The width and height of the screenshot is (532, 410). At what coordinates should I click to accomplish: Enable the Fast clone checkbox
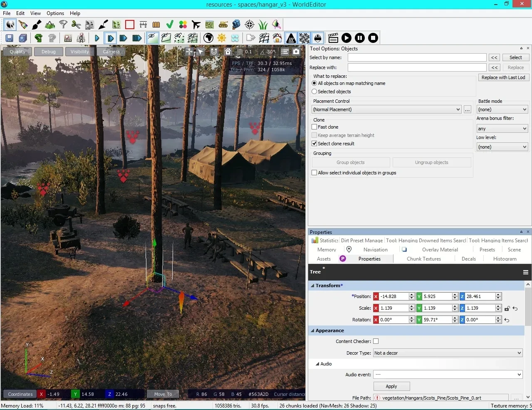pos(314,127)
